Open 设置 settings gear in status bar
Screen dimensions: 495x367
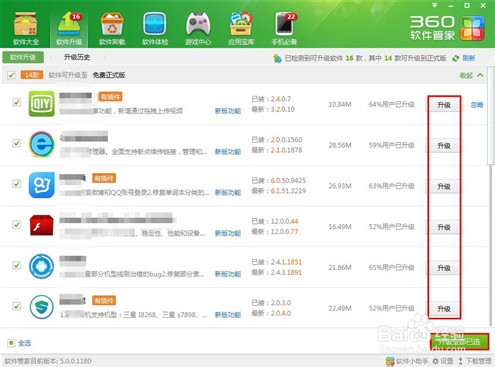[443, 361]
